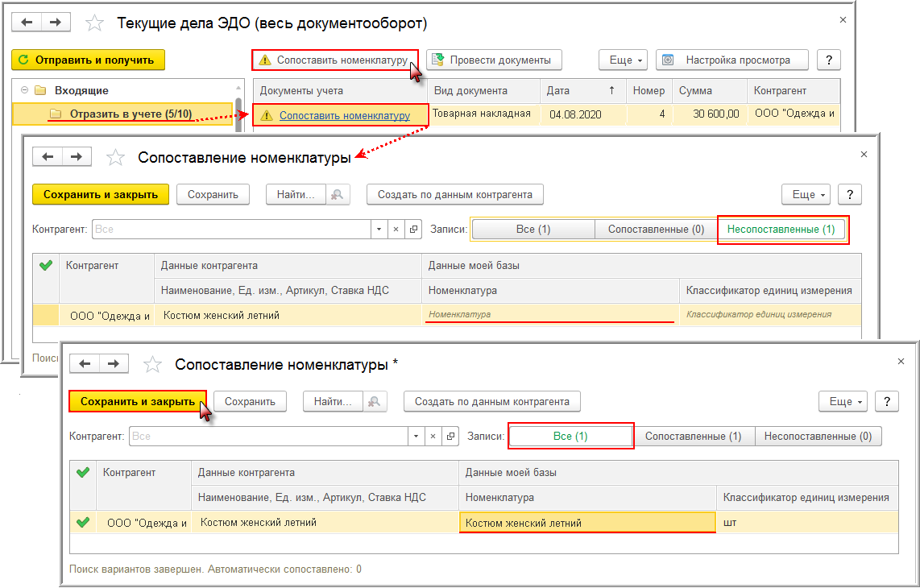Click Сохранить и закрыть in front window
This screenshot has width=920, height=588.
click(x=137, y=401)
